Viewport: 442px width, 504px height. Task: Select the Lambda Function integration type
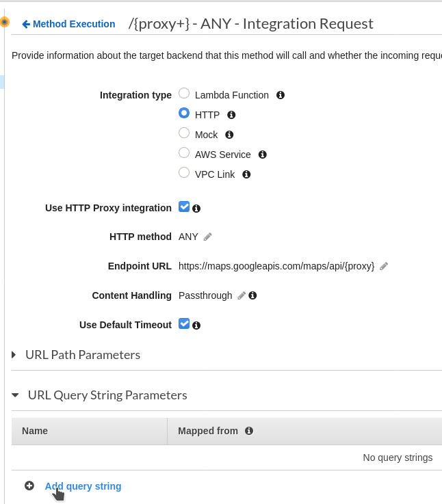point(184,93)
